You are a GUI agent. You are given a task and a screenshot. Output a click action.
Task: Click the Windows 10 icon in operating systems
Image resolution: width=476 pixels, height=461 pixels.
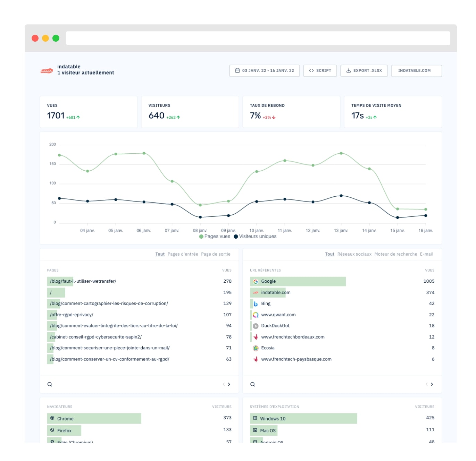pos(255,418)
